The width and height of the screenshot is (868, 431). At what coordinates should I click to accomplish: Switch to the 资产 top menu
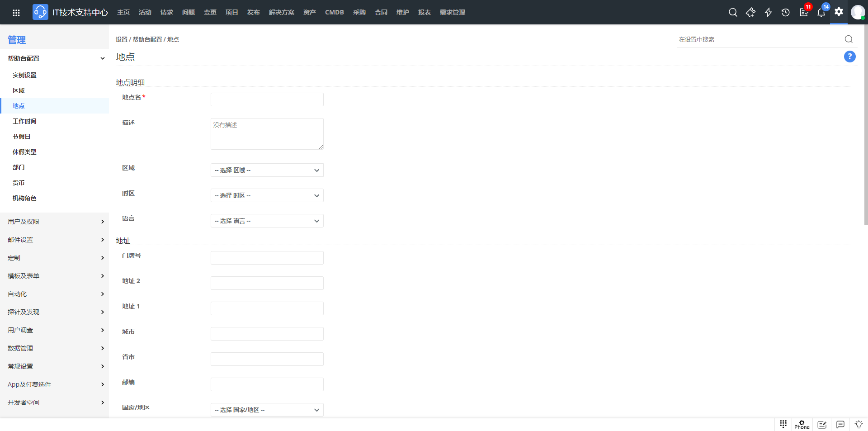(309, 12)
